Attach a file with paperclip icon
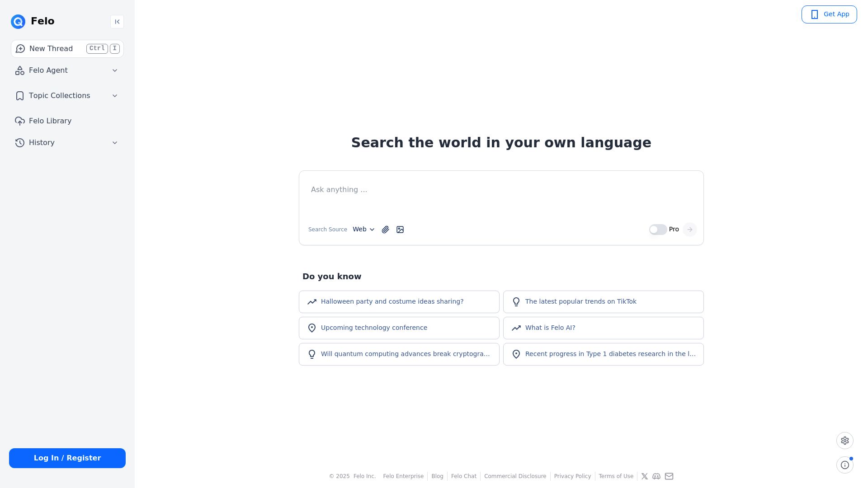The width and height of the screenshot is (868, 488). click(385, 230)
